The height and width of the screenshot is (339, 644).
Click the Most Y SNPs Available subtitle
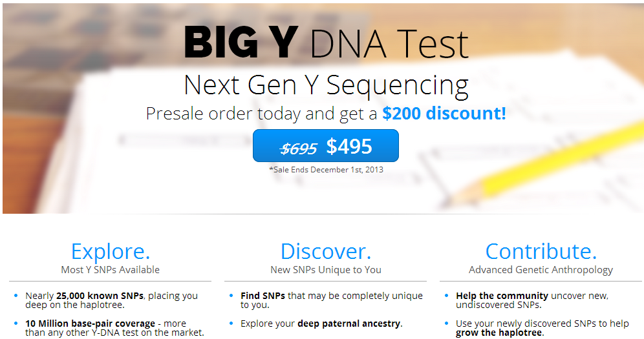coord(110,270)
